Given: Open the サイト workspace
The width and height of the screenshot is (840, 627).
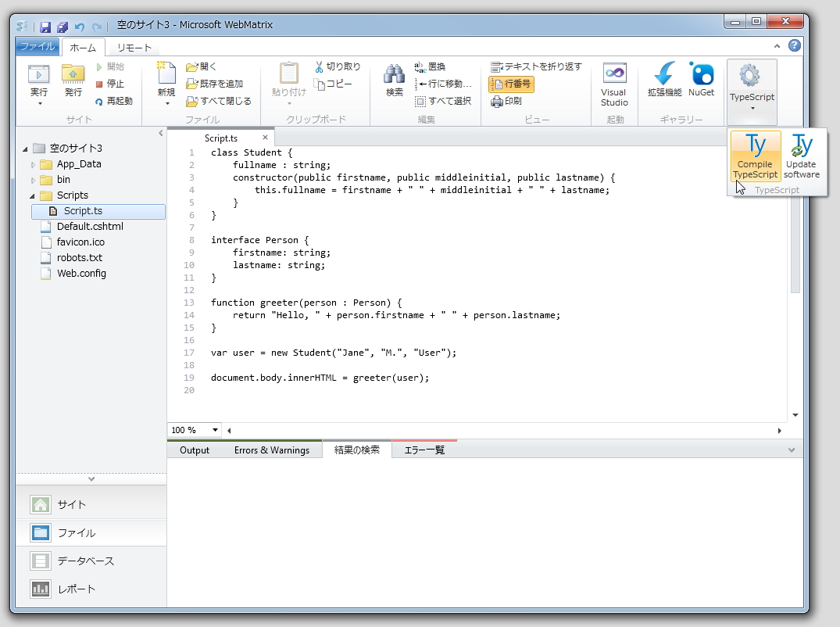Looking at the screenshot, I should click(x=91, y=504).
